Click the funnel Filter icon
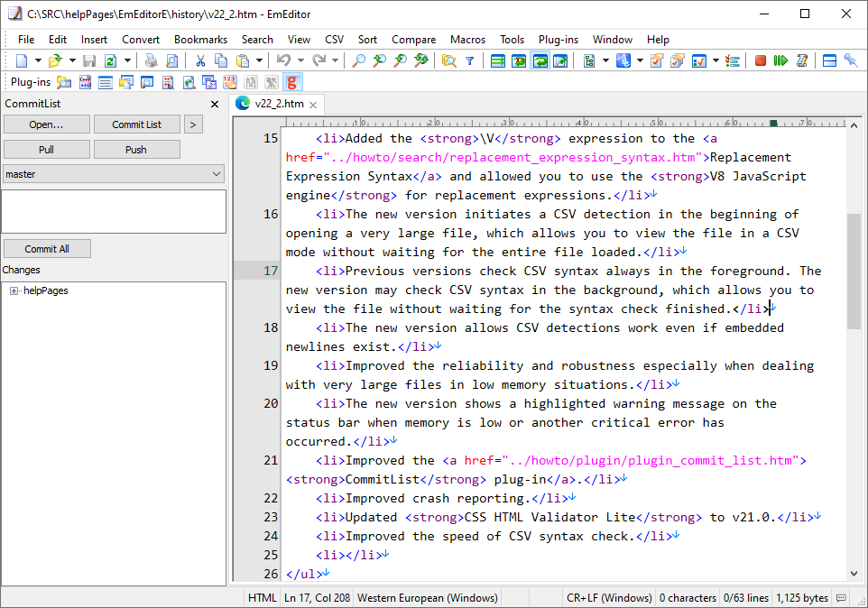The width and height of the screenshot is (868, 608). [470, 60]
